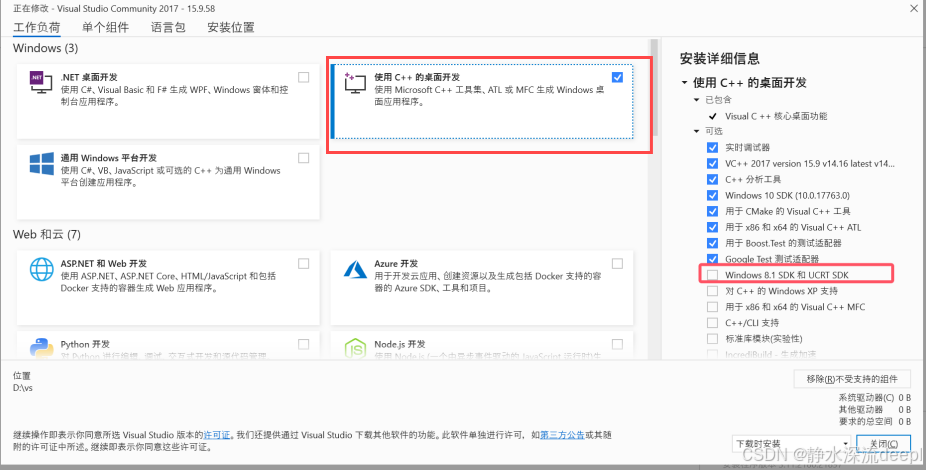Collapse the 可选 tree section

(x=697, y=132)
